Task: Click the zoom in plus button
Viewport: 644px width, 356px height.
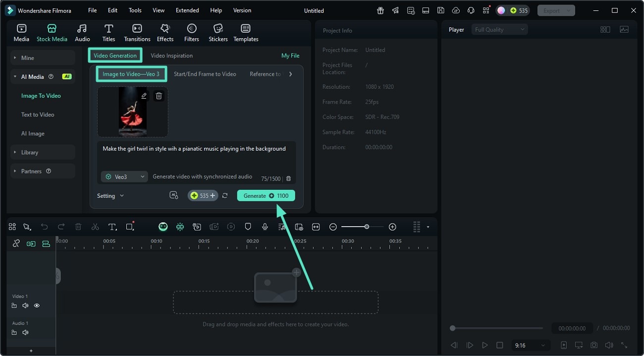Action: pyautogui.click(x=392, y=227)
